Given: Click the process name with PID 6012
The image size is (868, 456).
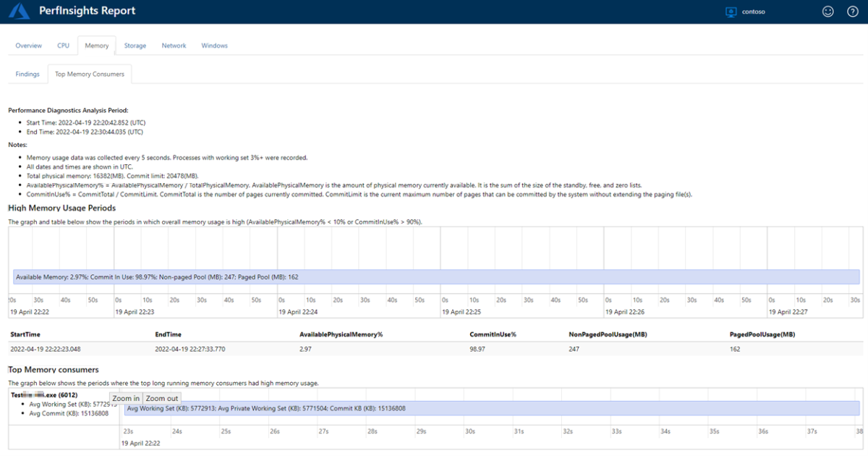Looking at the screenshot, I should click(x=44, y=395).
